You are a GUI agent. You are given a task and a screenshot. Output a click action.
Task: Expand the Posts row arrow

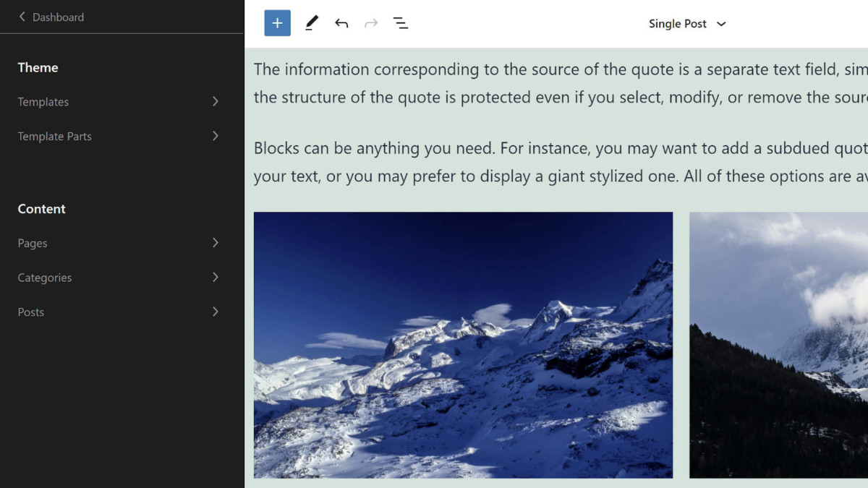click(x=215, y=312)
